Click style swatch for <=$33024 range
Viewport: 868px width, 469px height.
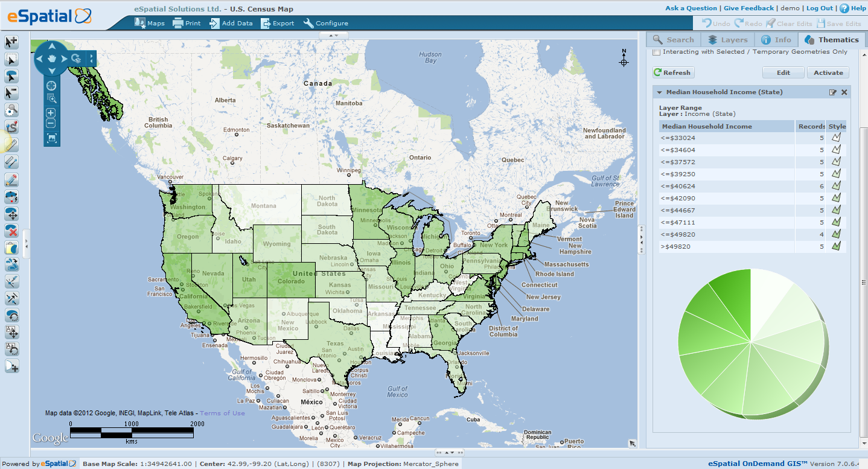[835, 138]
